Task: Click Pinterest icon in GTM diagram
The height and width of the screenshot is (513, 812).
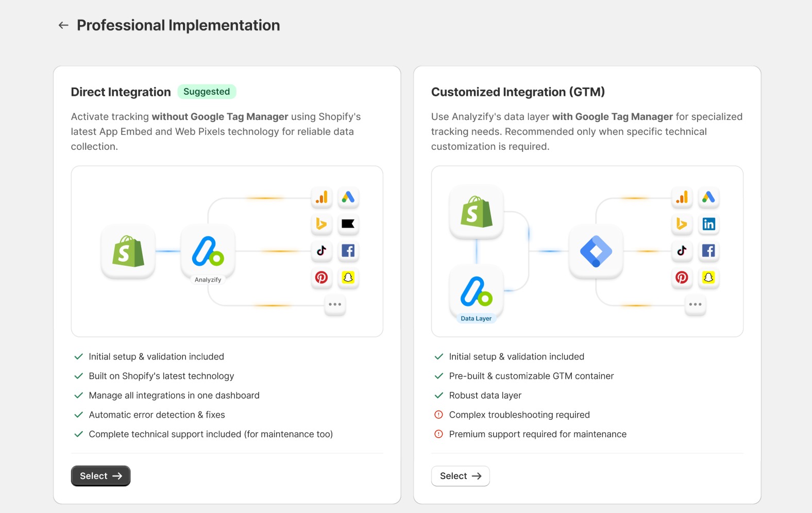Action: pos(682,278)
